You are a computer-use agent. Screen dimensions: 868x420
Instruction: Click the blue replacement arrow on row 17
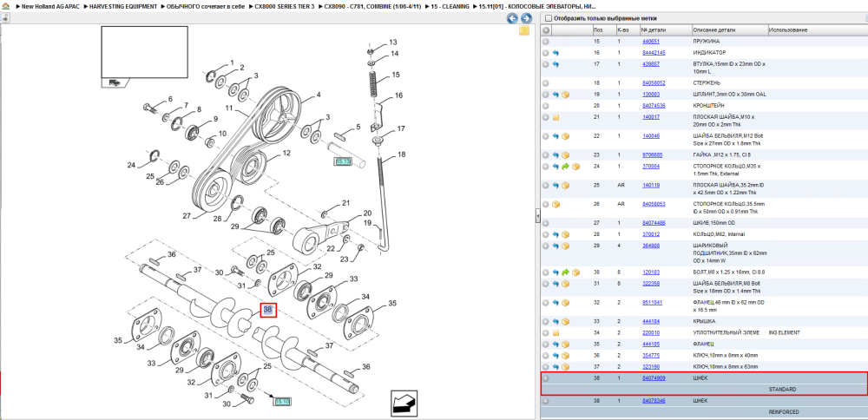point(556,64)
